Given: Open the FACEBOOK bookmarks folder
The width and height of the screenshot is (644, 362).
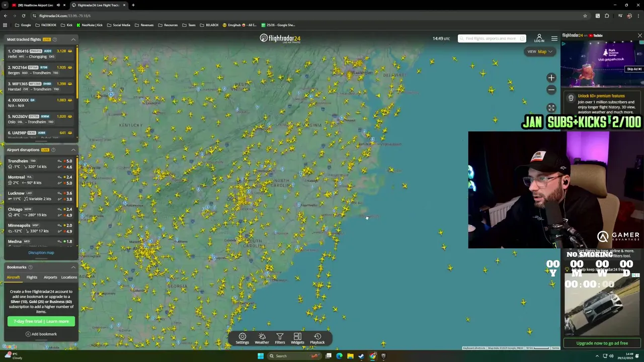Looking at the screenshot, I should point(46,25).
